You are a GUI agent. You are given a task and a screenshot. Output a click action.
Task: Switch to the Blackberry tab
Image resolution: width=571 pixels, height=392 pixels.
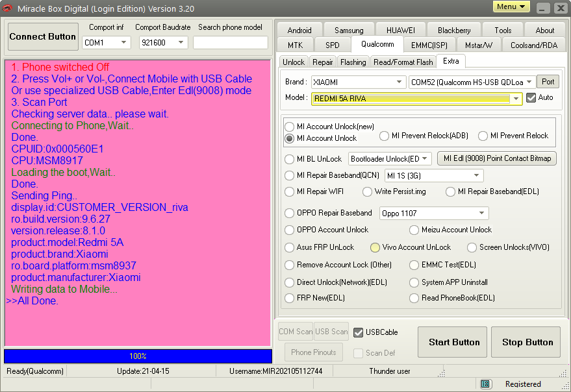tap(454, 31)
